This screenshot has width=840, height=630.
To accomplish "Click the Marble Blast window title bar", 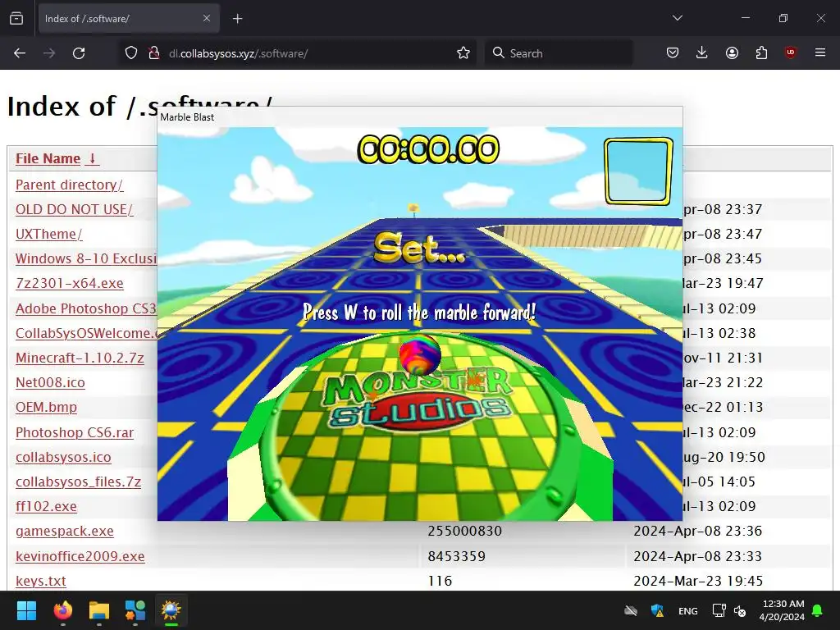I will 419,116.
